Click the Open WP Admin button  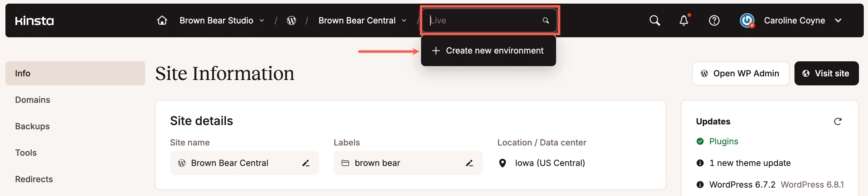tap(740, 73)
